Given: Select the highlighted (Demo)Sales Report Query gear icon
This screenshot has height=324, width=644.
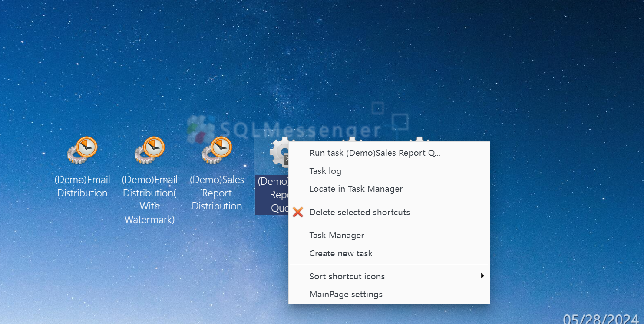Looking at the screenshot, I should 279,152.
